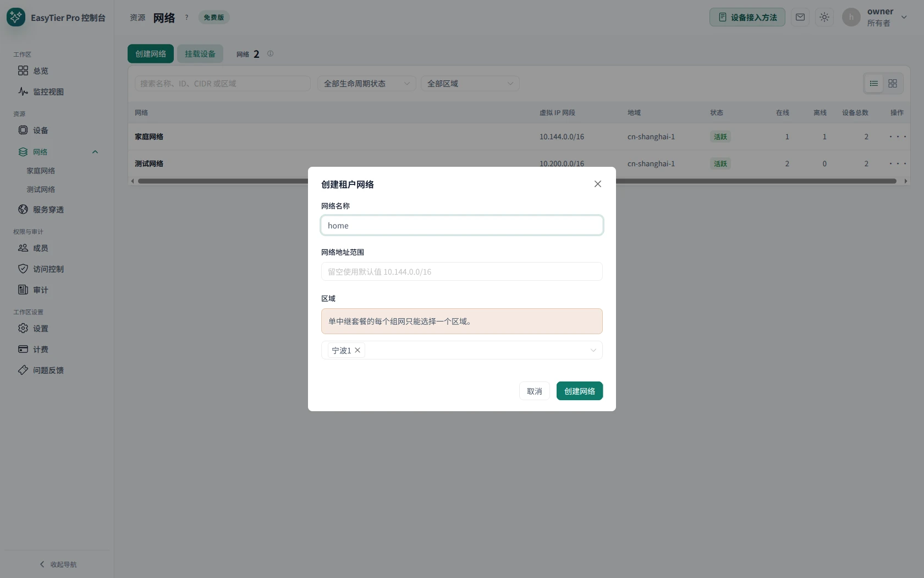Click the network search box

pos(223,84)
